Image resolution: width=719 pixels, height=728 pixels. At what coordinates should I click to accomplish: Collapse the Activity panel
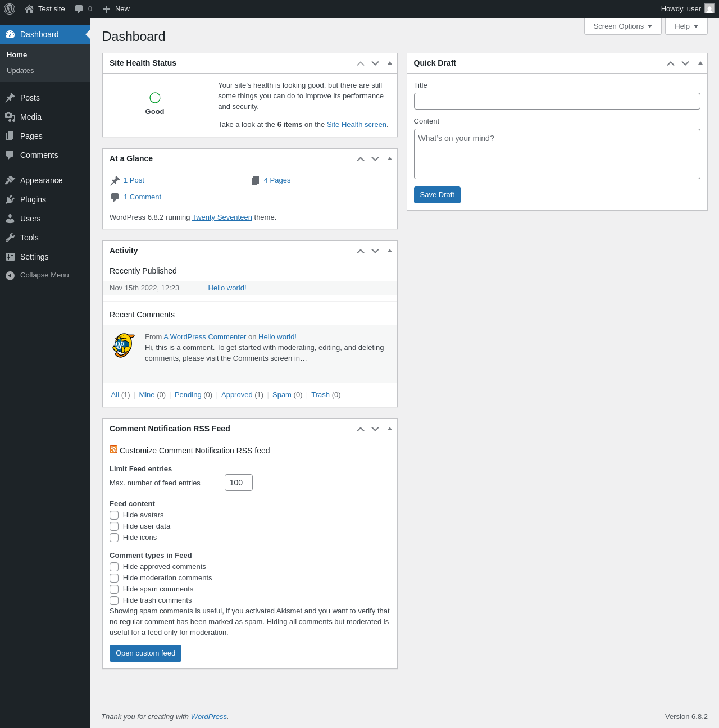pyautogui.click(x=390, y=251)
